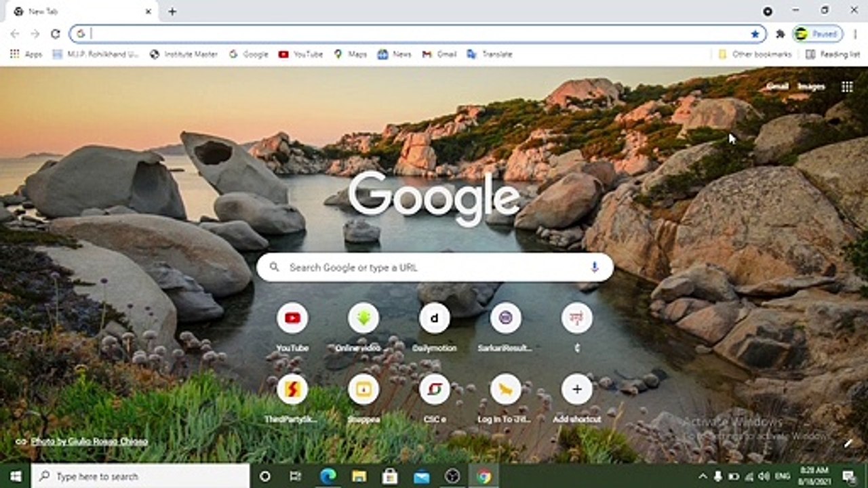The height and width of the screenshot is (488, 868).
Task: Open the Extensions puzzle icon
Action: [x=781, y=34]
